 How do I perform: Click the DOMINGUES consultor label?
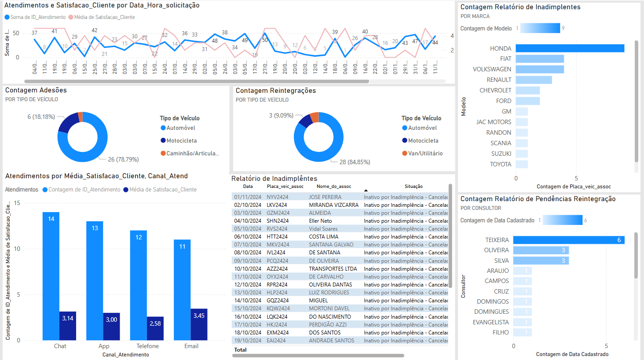491,312
